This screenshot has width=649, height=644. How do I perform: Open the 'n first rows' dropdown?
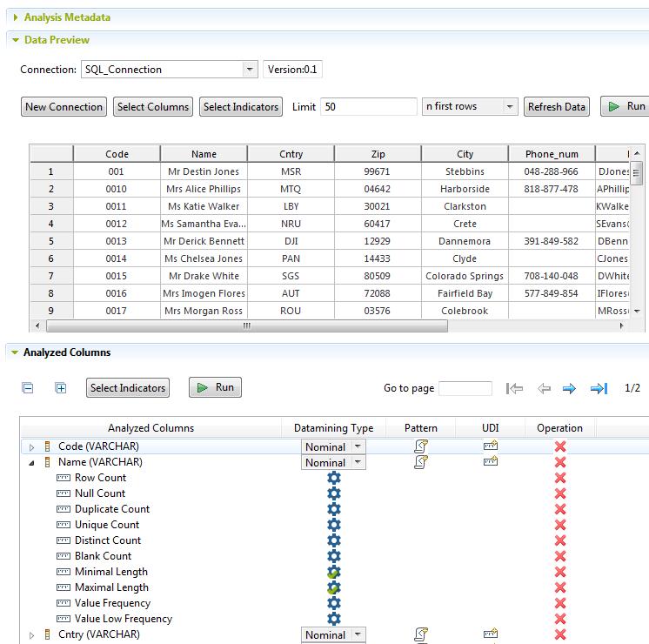pyautogui.click(x=510, y=106)
